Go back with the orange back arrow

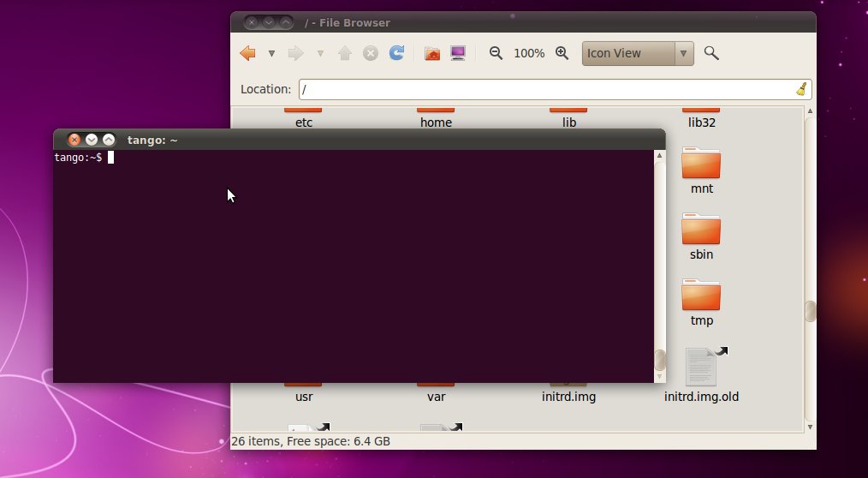247,53
